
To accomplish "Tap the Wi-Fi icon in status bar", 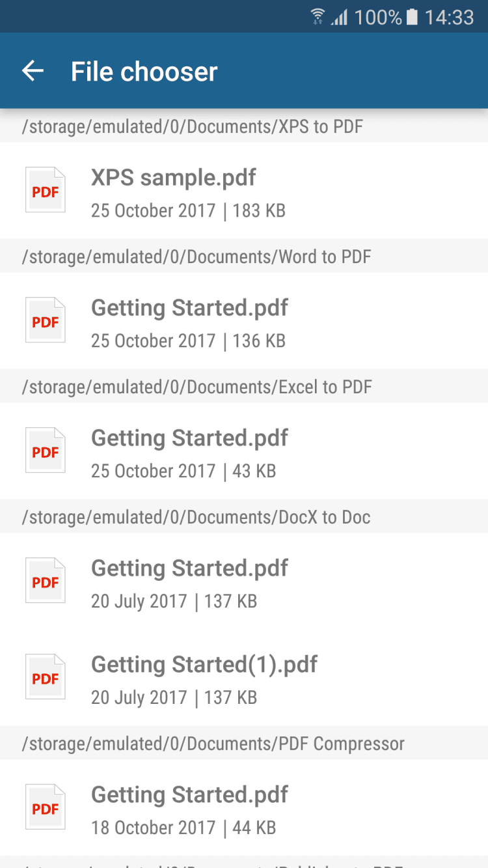I will pyautogui.click(x=318, y=17).
